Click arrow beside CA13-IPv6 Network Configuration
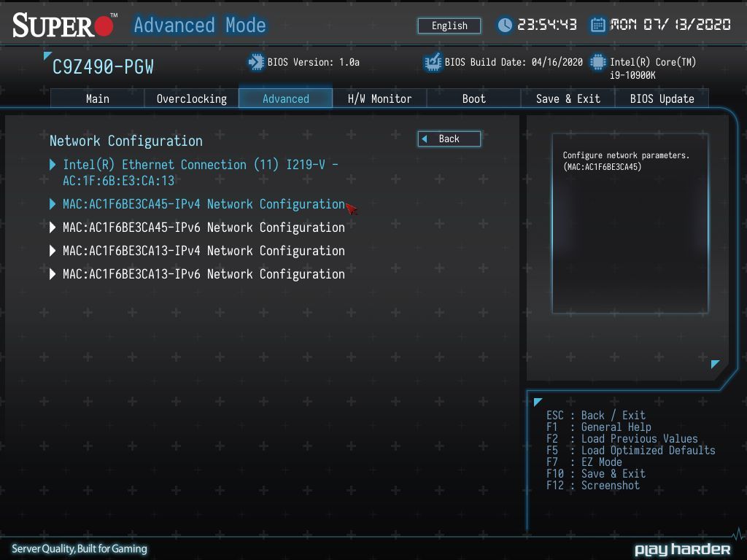Viewport: 747px width, 560px height. tap(53, 274)
